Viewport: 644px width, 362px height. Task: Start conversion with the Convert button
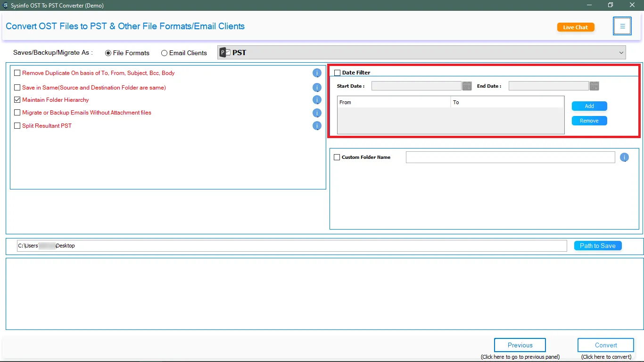pyautogui.click(x=606, y=345)
